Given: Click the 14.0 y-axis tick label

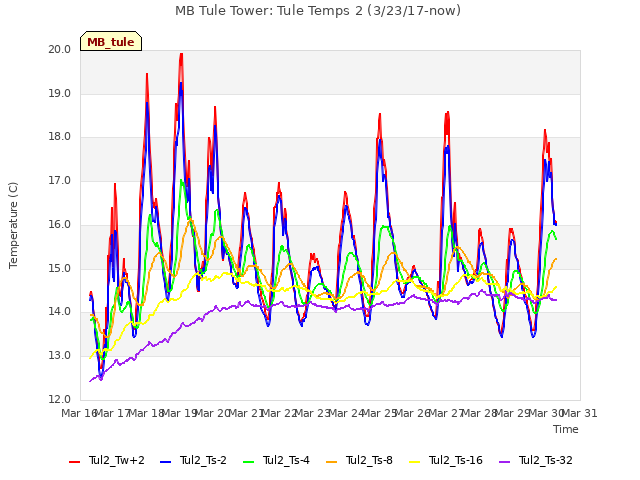Looking at the screenshot, I should click(x=60, y=312).
